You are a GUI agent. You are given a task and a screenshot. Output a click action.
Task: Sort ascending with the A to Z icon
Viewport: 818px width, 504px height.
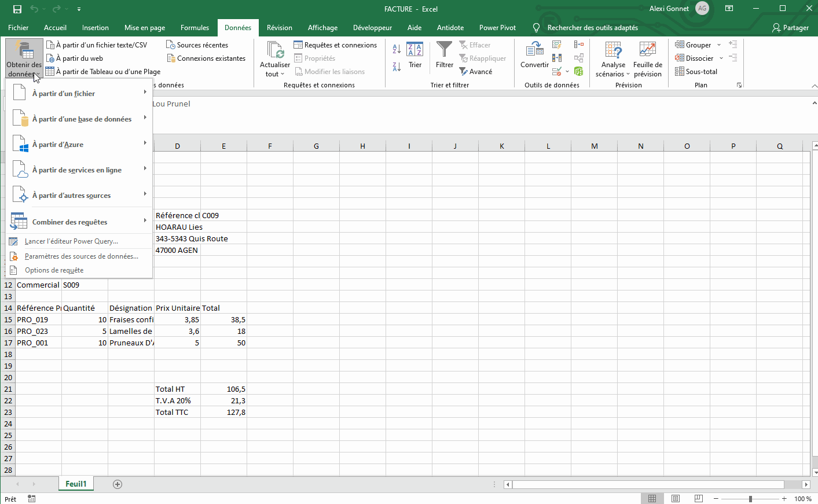tap(397, 49)
